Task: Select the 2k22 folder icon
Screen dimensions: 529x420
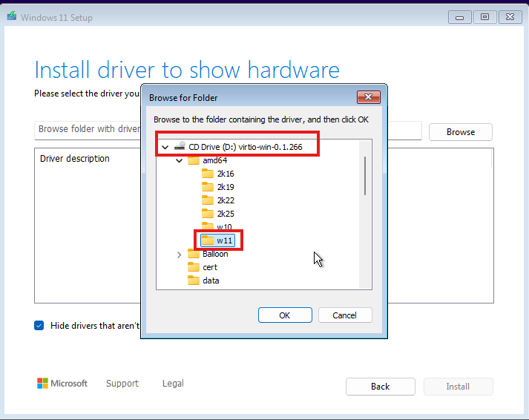Action: (208, 200)
